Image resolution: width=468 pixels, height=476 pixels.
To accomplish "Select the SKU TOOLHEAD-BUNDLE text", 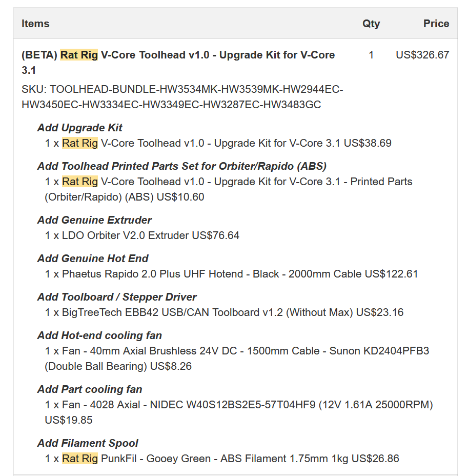I will coord(182,97).
